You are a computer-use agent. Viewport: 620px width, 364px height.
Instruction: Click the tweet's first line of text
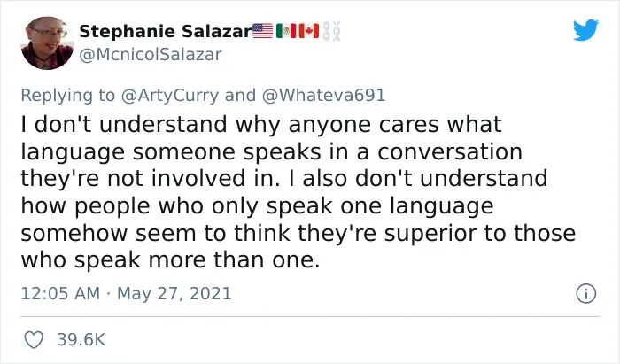[x=261, y=124]
